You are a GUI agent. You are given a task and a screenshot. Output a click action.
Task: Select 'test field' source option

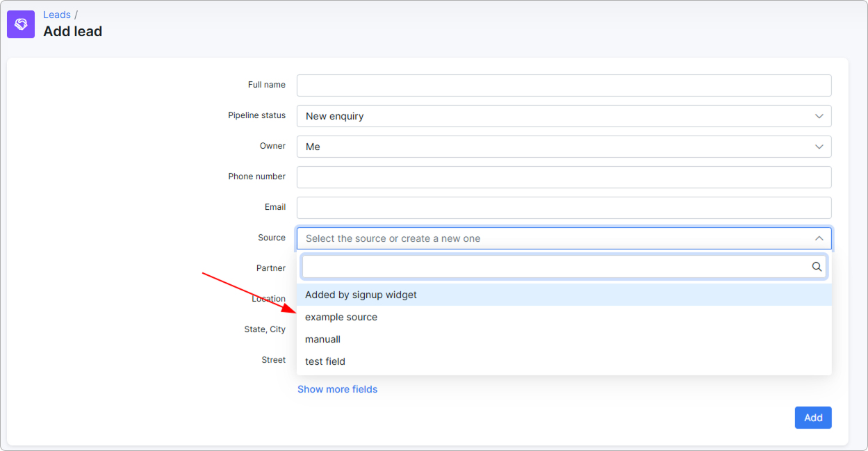[x=325, y=361]
